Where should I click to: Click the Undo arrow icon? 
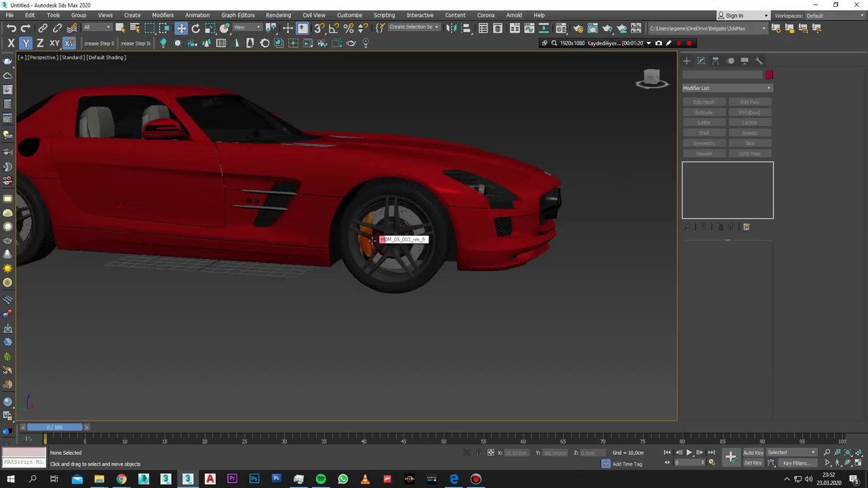click(x=11, y=28)
